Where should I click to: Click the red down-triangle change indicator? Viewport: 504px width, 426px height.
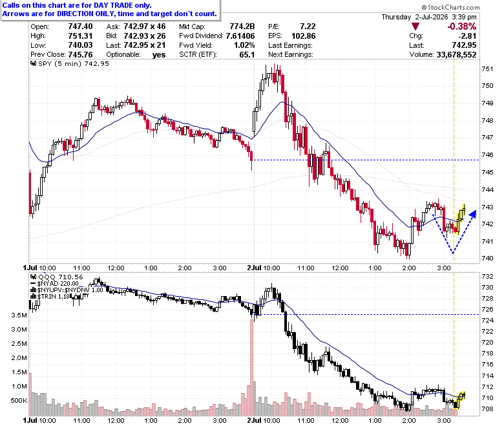[415, 27]
